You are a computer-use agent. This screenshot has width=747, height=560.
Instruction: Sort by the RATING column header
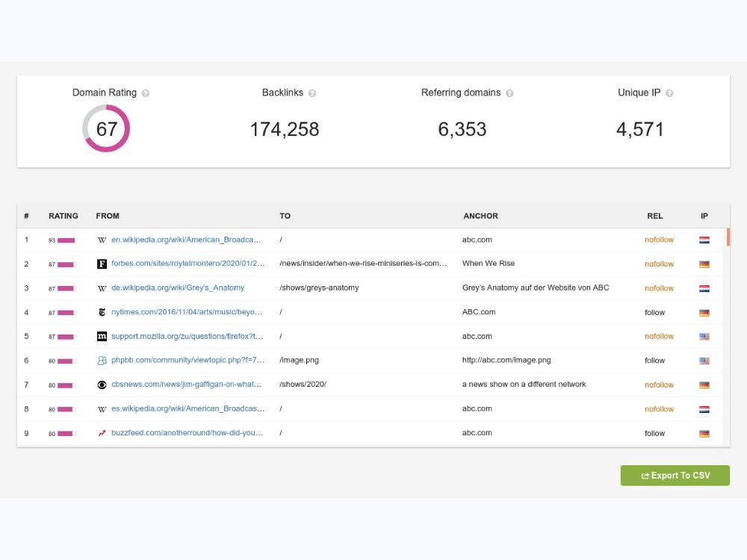pos(63,217)
